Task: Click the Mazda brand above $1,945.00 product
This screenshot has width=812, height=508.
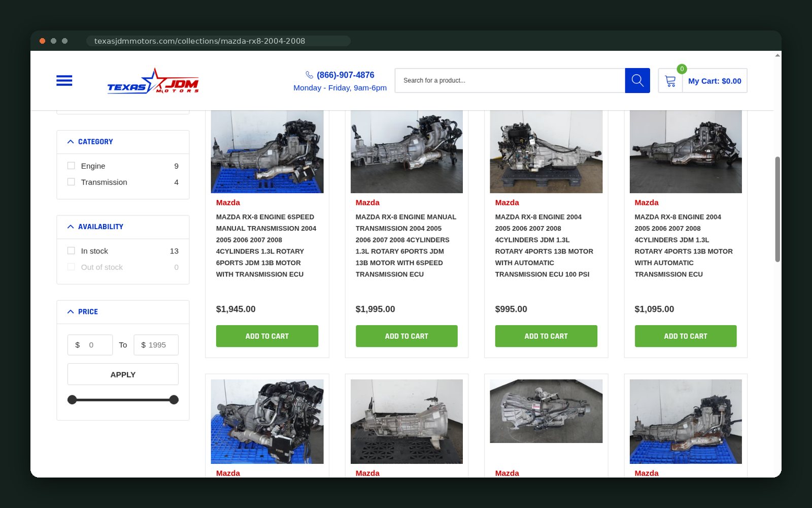Action: (228, 202)
